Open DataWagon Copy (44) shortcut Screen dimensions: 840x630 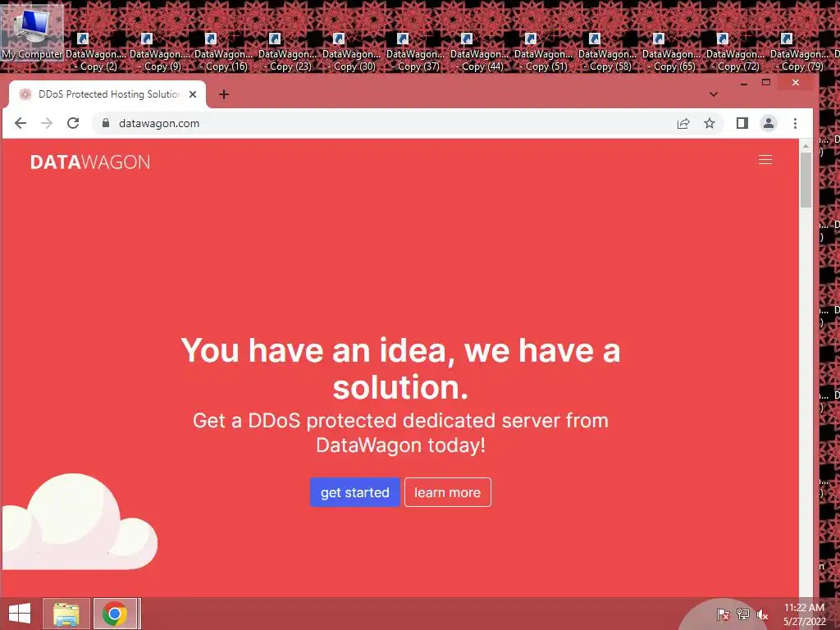click(479, 52)
